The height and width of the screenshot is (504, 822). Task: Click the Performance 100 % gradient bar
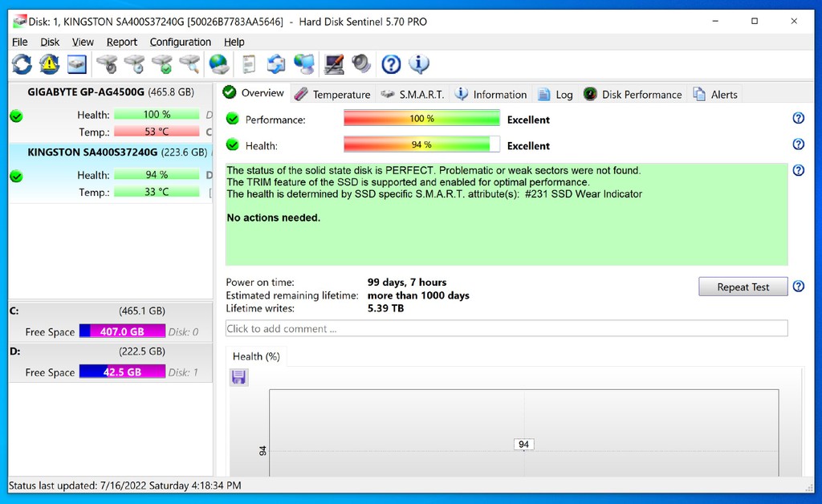421,119
